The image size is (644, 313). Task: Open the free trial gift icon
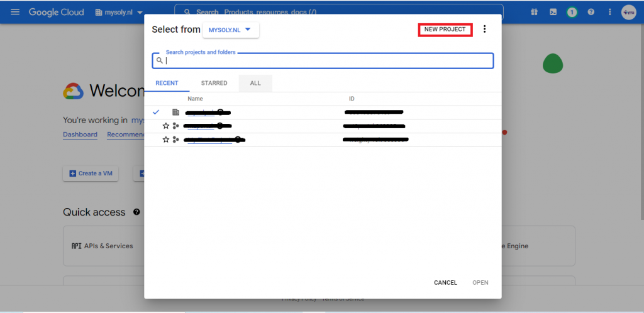pos(534,12)
